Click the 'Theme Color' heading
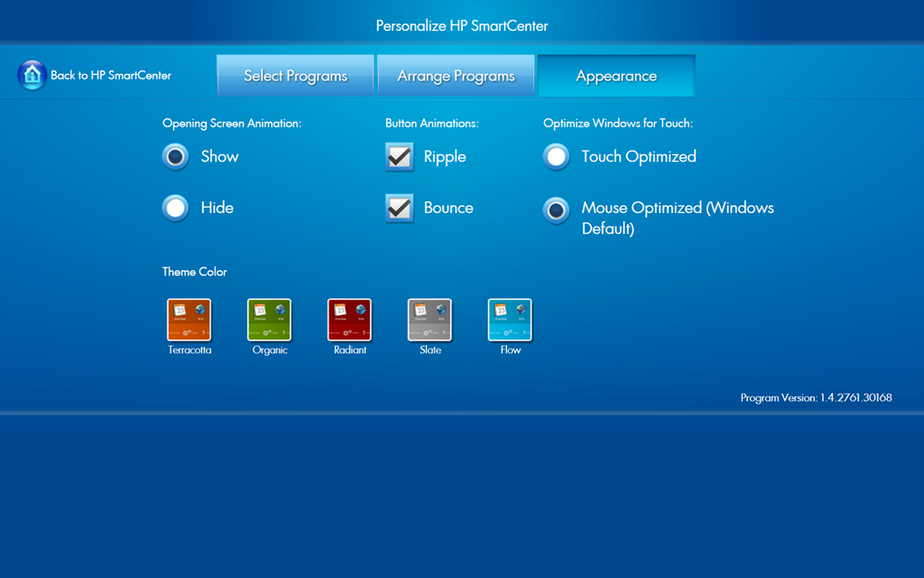The width and height of the screenshot is (924, 578). 195,272
